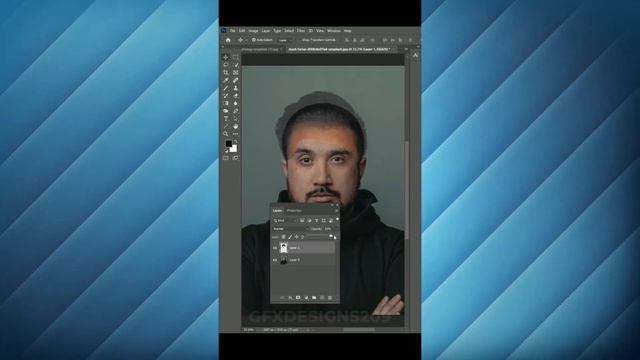This screenshot has height=360, width=640.
Task: Turn layer filtering on or off
Action: pyautogui.click(x=337, y=219)
